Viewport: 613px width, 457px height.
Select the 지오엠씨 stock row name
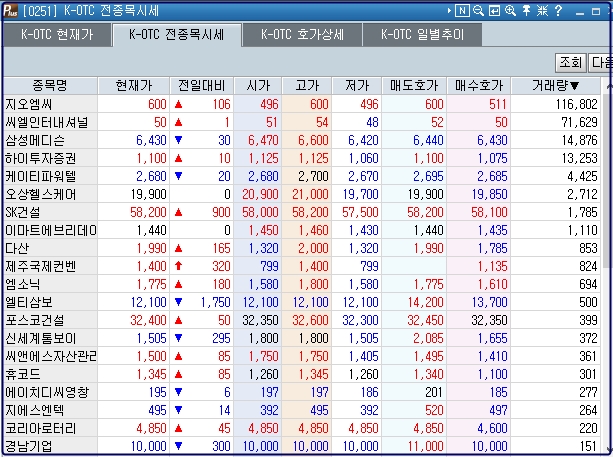28,104
